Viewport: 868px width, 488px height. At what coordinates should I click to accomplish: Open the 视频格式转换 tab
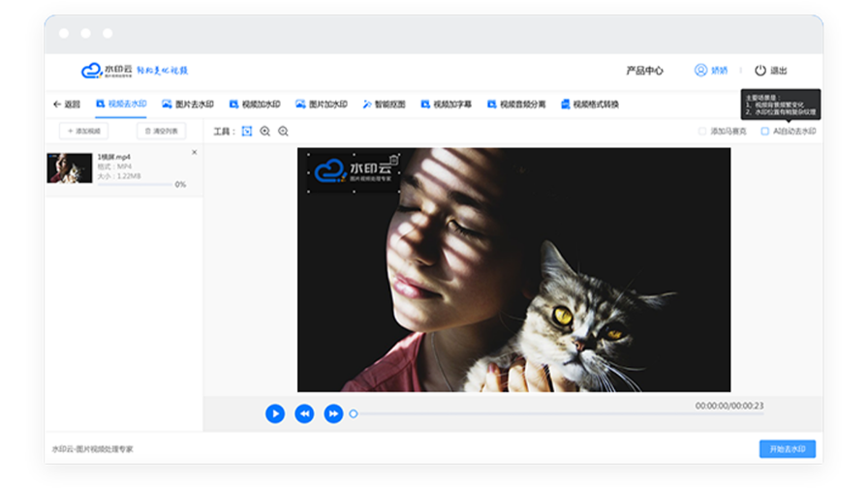[590, 104]
